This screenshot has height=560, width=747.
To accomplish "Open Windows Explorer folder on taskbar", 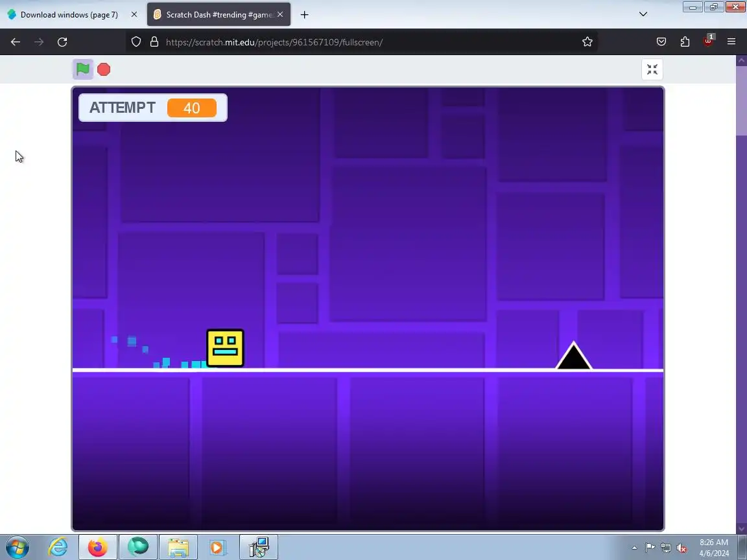I will pyautogui.click(x=178, y=547).
